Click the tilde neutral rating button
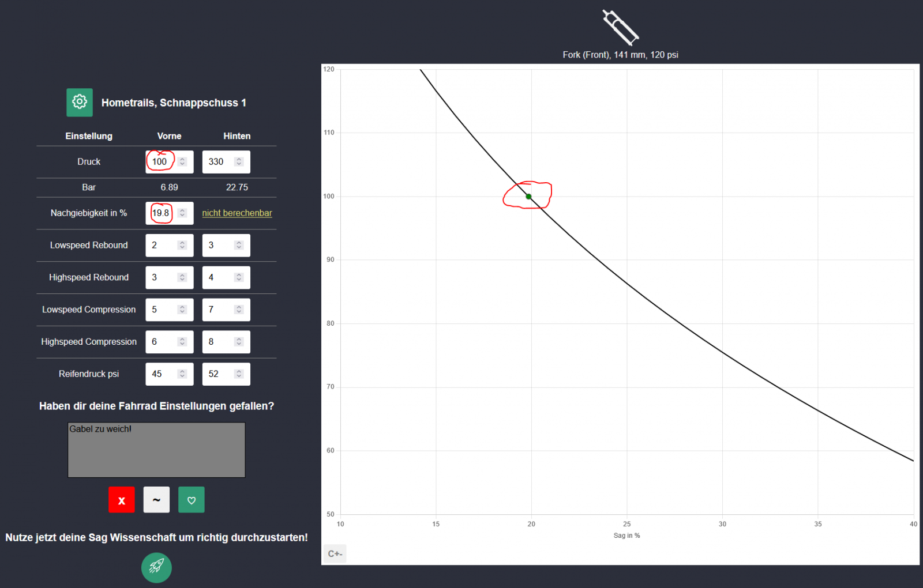Viewport: 923px width, 588px height. (x=157, y=500)
